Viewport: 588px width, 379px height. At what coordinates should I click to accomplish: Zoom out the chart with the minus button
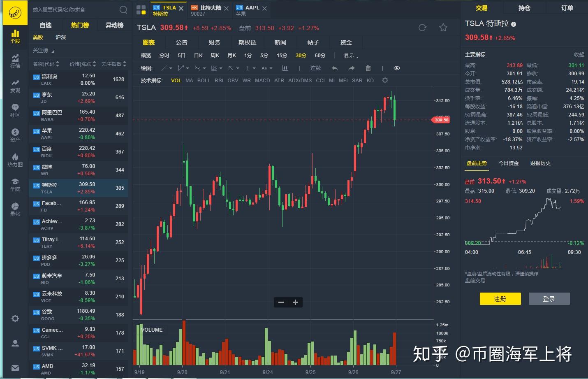click(x=281, y=302)
